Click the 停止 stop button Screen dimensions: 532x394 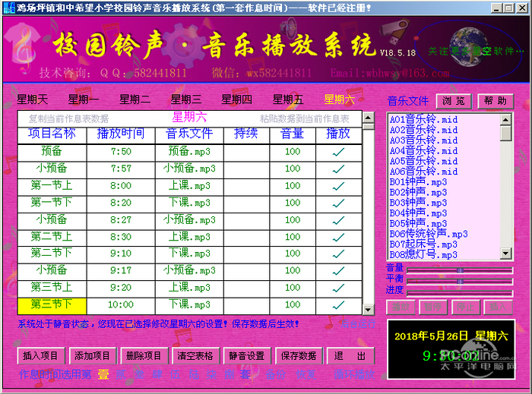pos(465,307)
